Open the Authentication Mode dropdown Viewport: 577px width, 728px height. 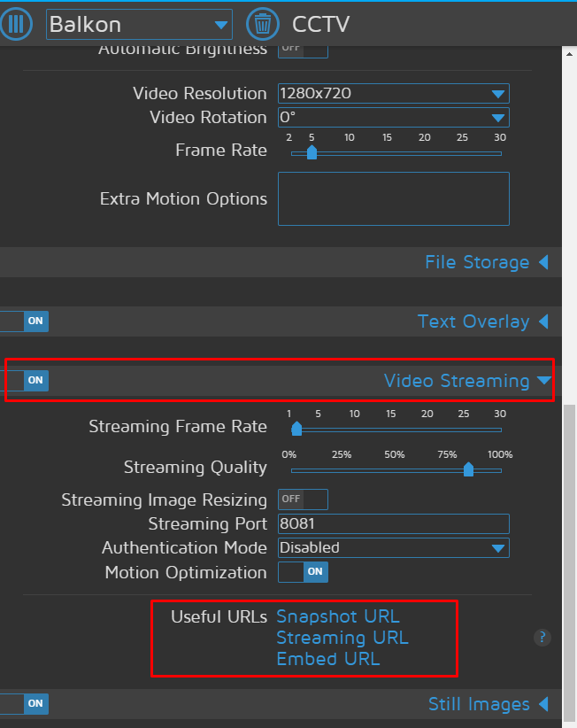(x=393, y=548)
